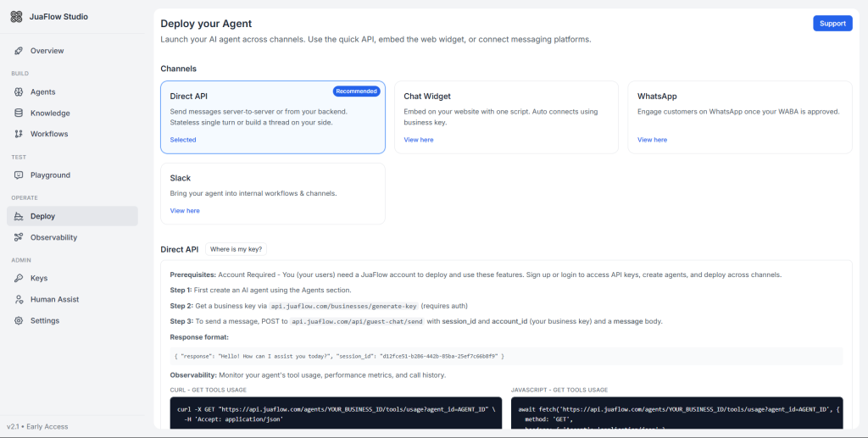Image resolution: width=868 pixels, height=438 pixels.
Task: Open Settings via the gear icon
Action: [19, 320]
